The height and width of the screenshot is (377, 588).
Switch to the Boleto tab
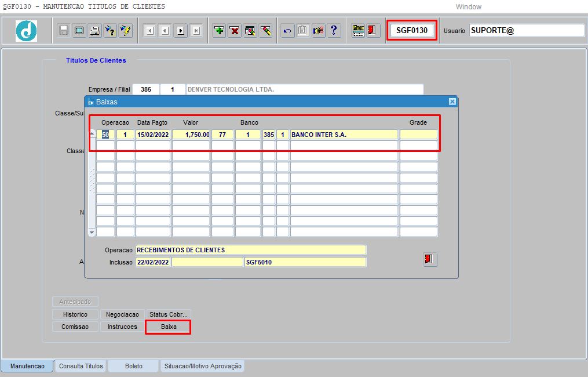[x=134, y=366]
